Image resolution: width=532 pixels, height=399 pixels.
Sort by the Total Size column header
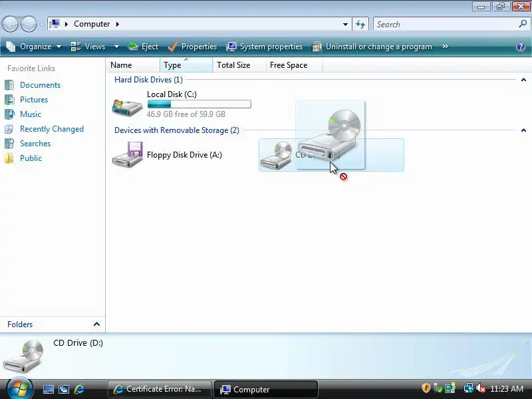(239, 65)
